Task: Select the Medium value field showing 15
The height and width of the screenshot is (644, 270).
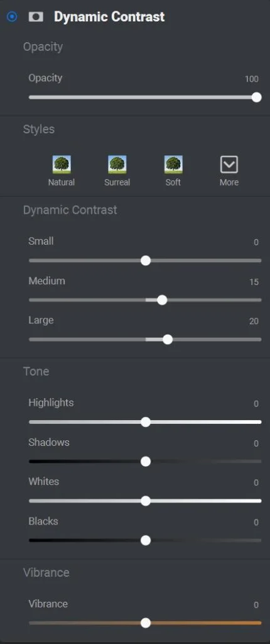Action: 254,282
